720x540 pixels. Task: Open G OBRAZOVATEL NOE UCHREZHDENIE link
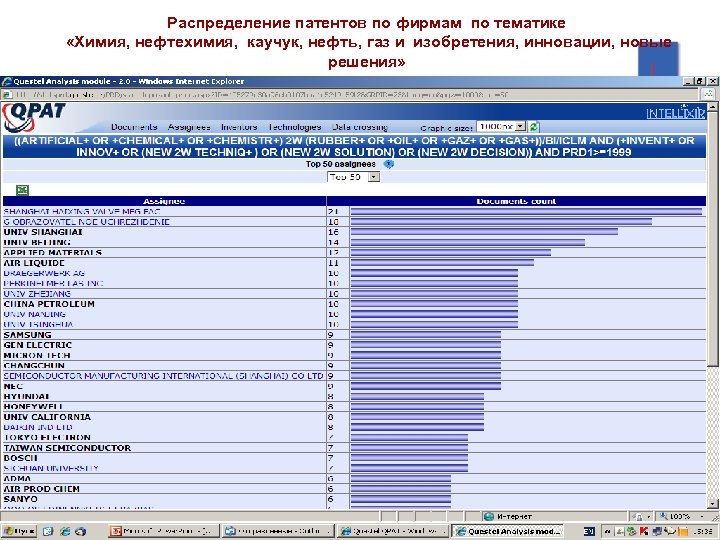point(87,222)
